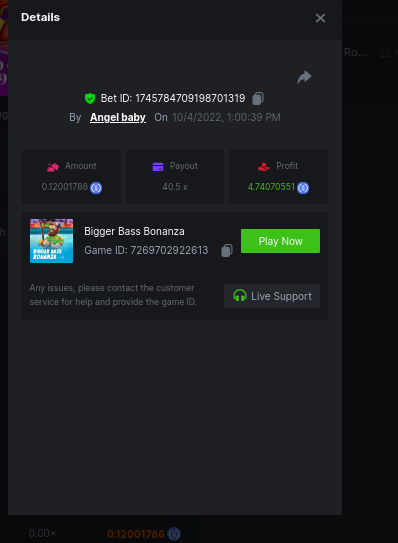
Task: Select the Bet ID number text
Action: click(x=190, y=98)
